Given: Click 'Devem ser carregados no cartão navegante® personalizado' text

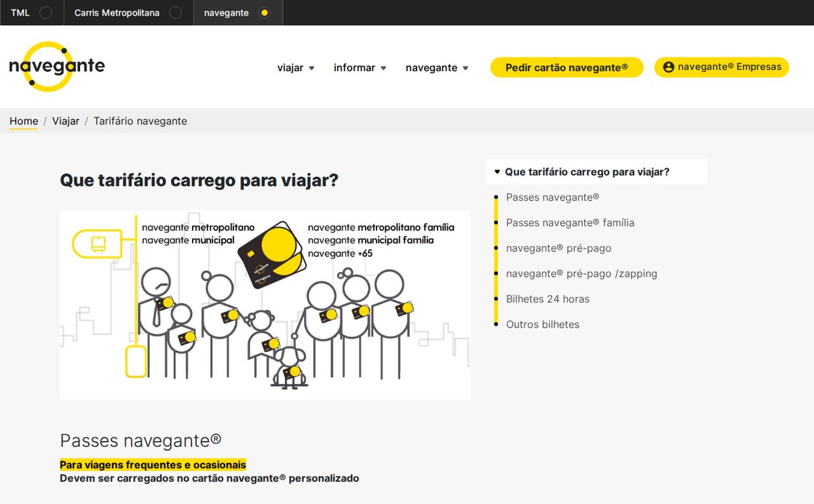Looking at the screenshot, I should click(210, 478).
